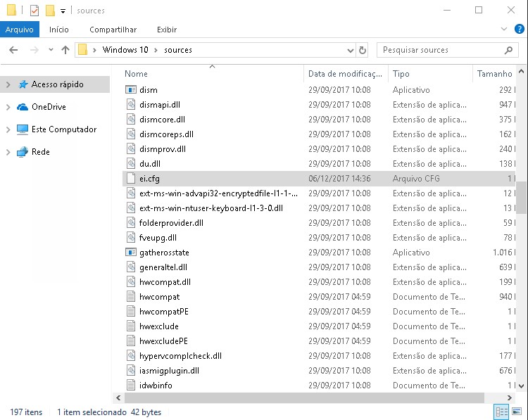Screen dimensions: 528x420
Task: Click the iasmigplugin.dll file name
Action: (169, 371)
